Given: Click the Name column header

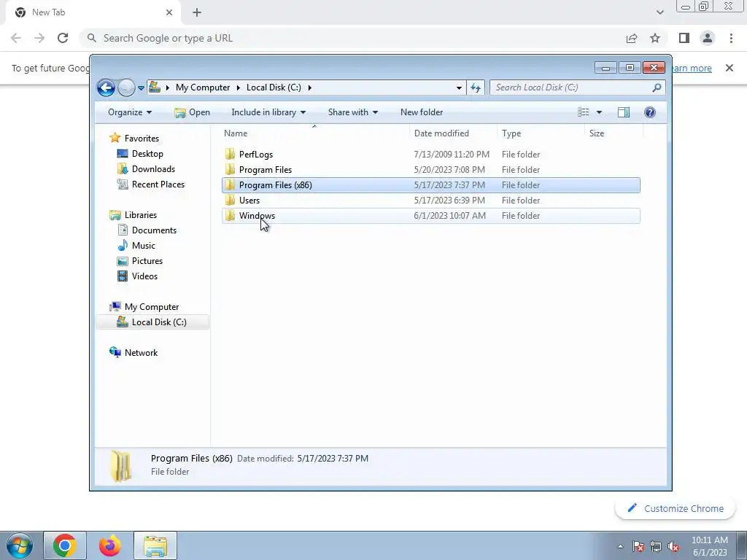Looking at the screenshot, I should [x=314, y=133].
